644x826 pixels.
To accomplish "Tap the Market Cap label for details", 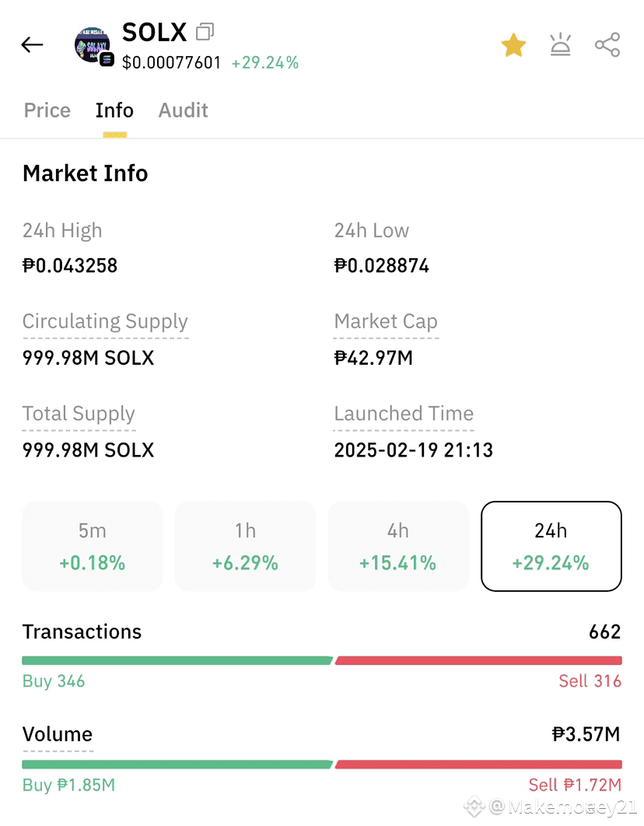I will (x=386, y=321).
